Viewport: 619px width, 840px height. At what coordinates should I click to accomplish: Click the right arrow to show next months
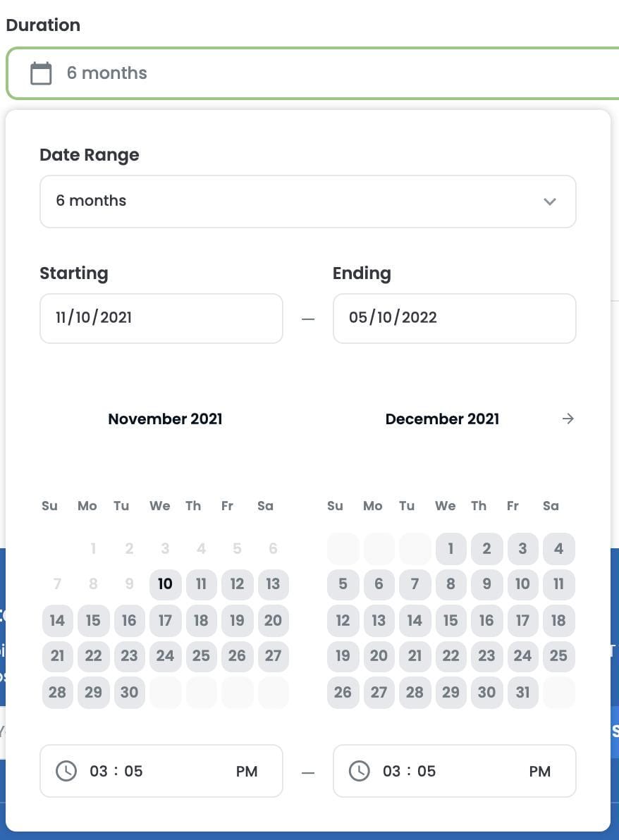click(568, 419)
